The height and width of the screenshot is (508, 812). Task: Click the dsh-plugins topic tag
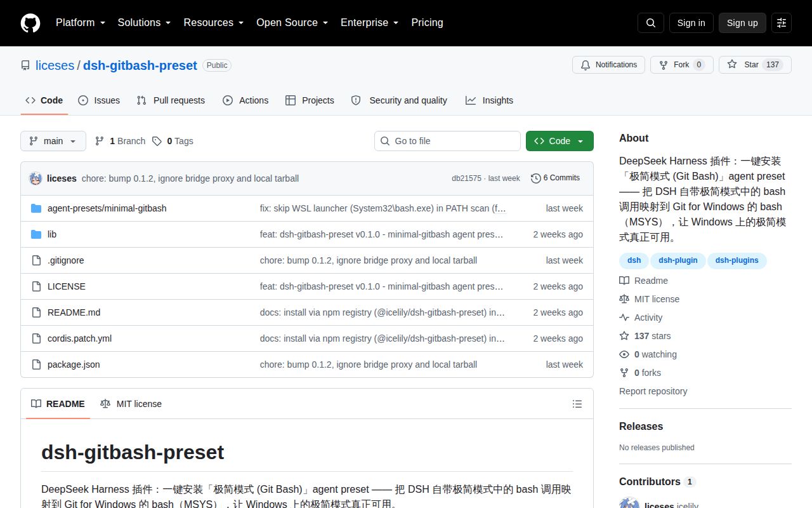click(737, 260)
